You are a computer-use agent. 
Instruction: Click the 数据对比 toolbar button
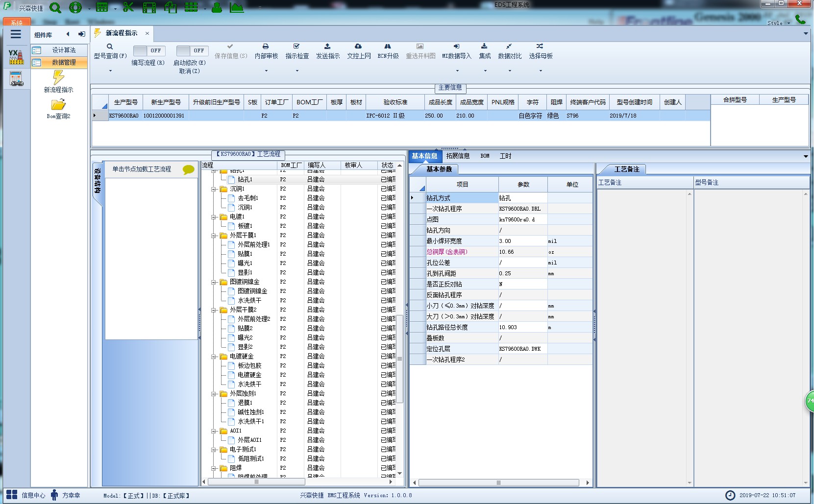(510, 51)
